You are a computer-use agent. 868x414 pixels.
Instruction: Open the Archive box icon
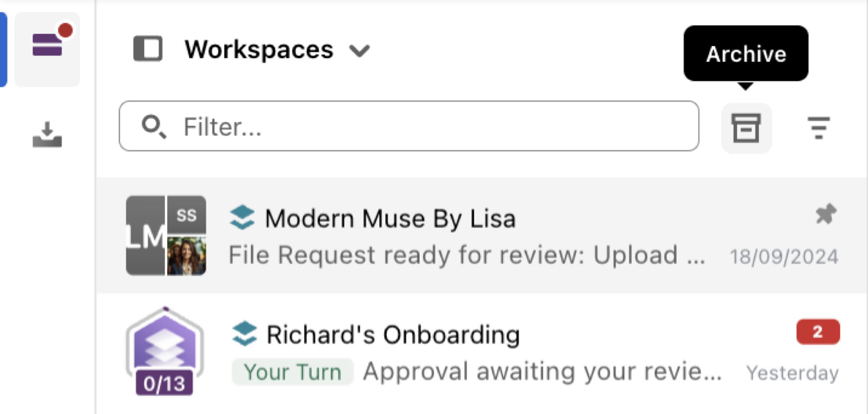746,128
